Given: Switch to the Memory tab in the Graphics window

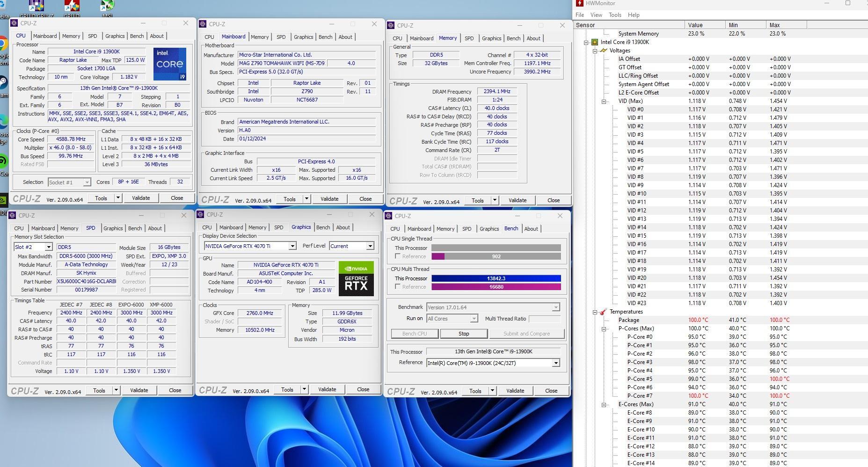Looking at the screenshot, I should click(x=257, y=227).
